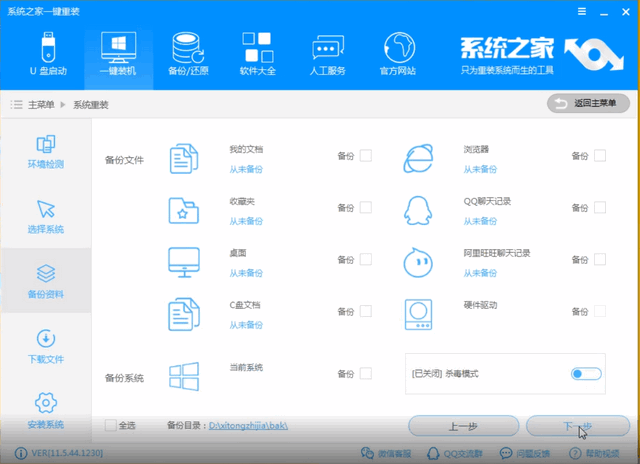Click 返回主菜单 button
Screen dimensions: 640x464
click(x=588, y=104)
